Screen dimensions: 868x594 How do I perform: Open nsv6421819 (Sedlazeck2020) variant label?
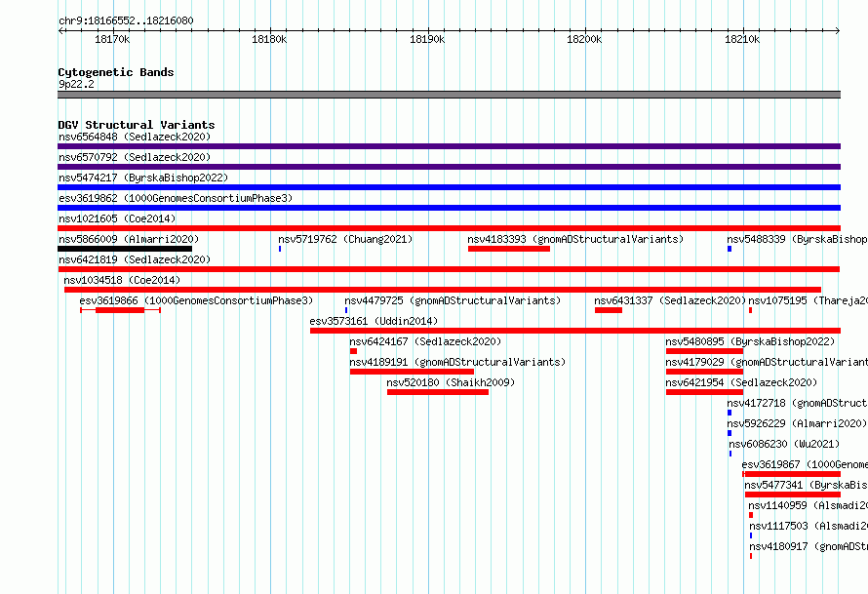tap(135, 259)
